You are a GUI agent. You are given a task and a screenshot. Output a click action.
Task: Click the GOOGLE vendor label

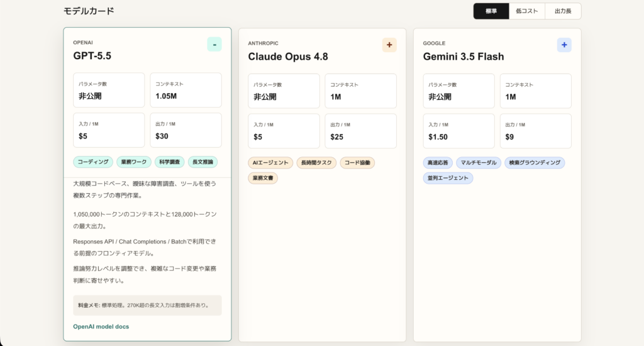434,43
